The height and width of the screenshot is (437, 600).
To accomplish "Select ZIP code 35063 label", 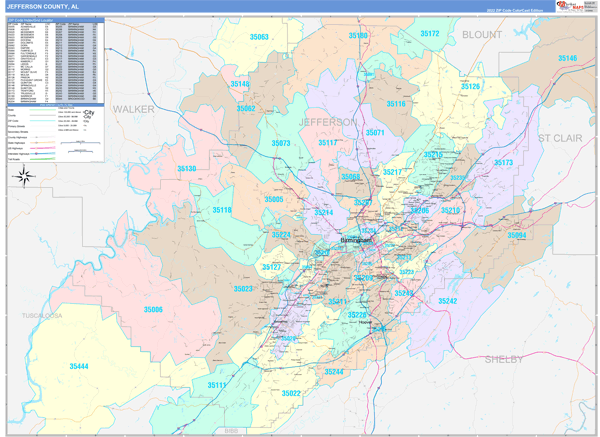I will pos(258,37).
